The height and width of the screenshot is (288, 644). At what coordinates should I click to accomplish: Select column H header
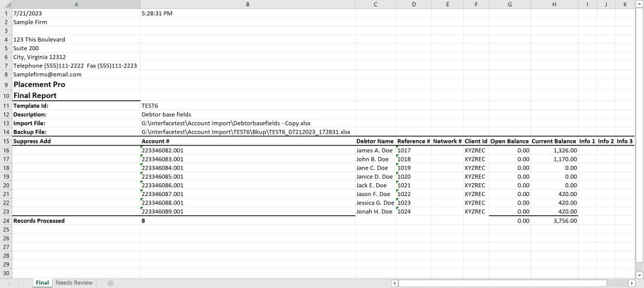553,4
